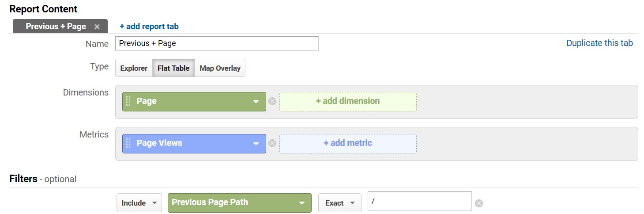Click the add report tab link
The width and height of the screenshot is (644, 214).
(149, 27)
